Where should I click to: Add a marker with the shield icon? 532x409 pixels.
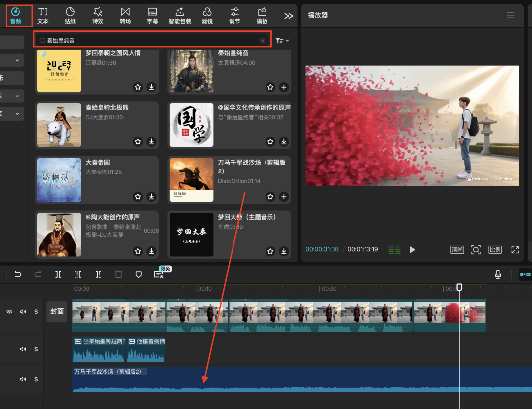(139, 274)
